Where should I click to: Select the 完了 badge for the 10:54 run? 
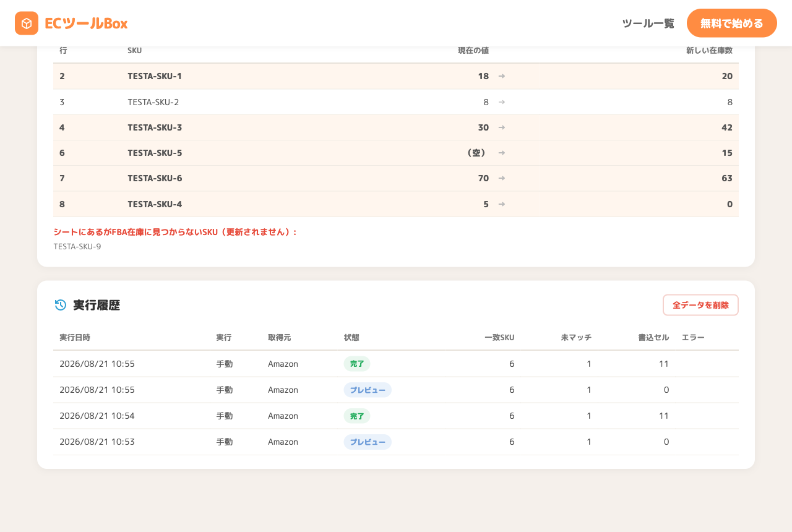[357, 416]
